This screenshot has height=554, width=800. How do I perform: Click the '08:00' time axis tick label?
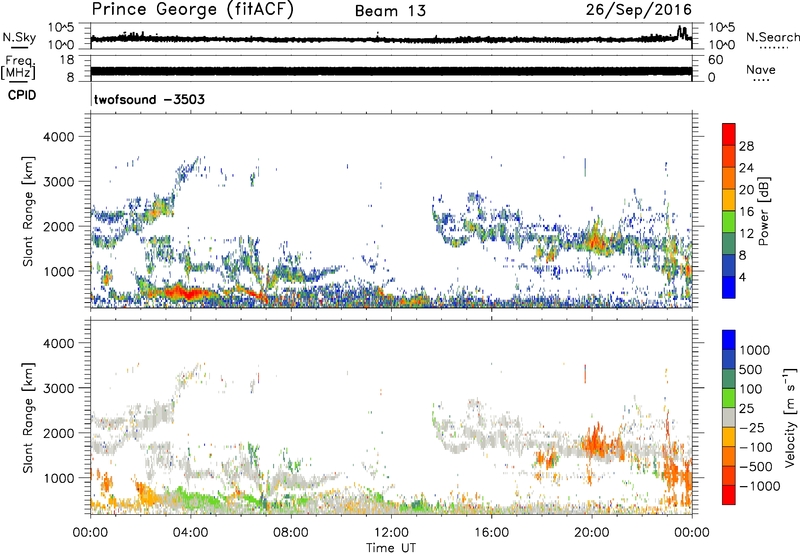pos(291,533)
